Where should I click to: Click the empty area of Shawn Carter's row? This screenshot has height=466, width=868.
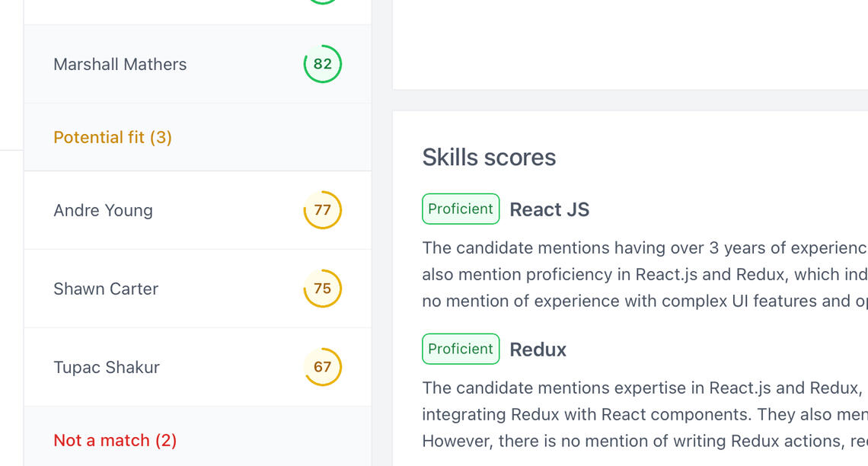(x=228, y=289)
